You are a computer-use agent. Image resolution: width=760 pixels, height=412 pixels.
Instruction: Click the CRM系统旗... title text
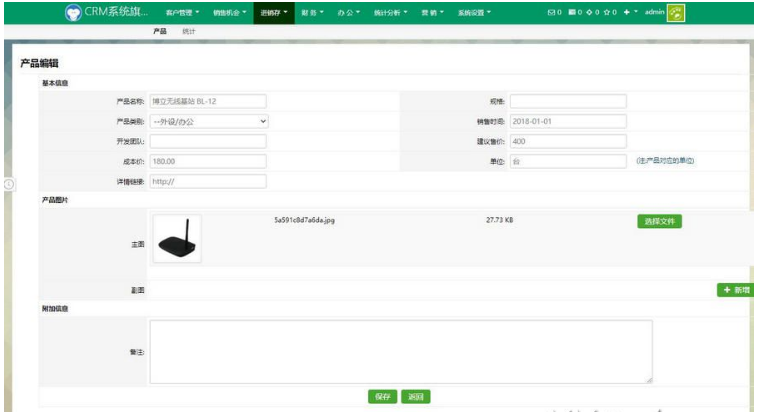[x=116, y=12]
